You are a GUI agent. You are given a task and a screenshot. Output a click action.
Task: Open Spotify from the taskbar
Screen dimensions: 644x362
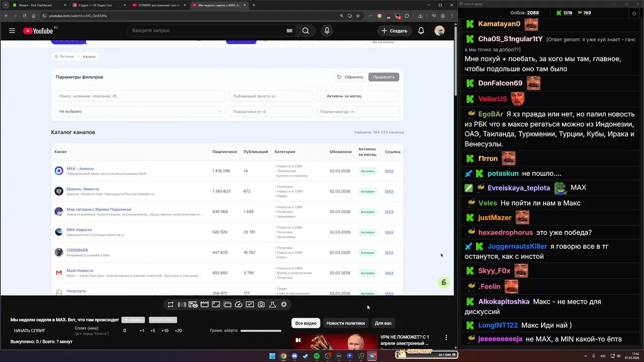[x=316, y=356]
